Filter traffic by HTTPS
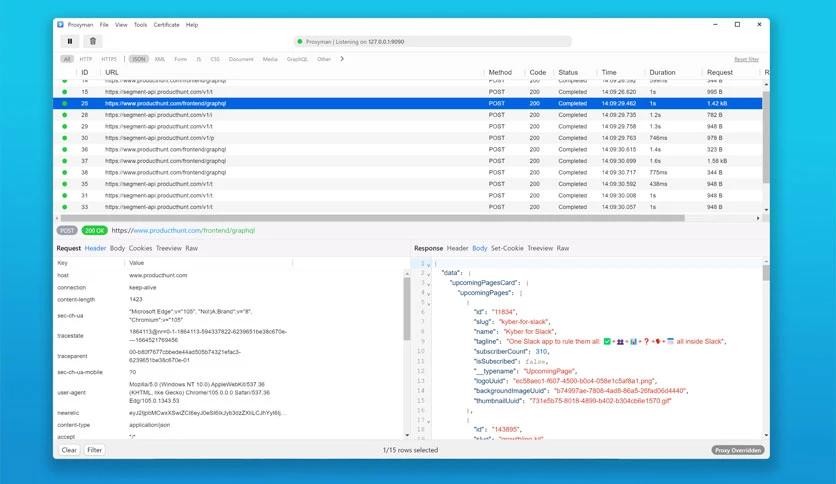836x484 pixels. pyautogui.click(x=109, y=59)
